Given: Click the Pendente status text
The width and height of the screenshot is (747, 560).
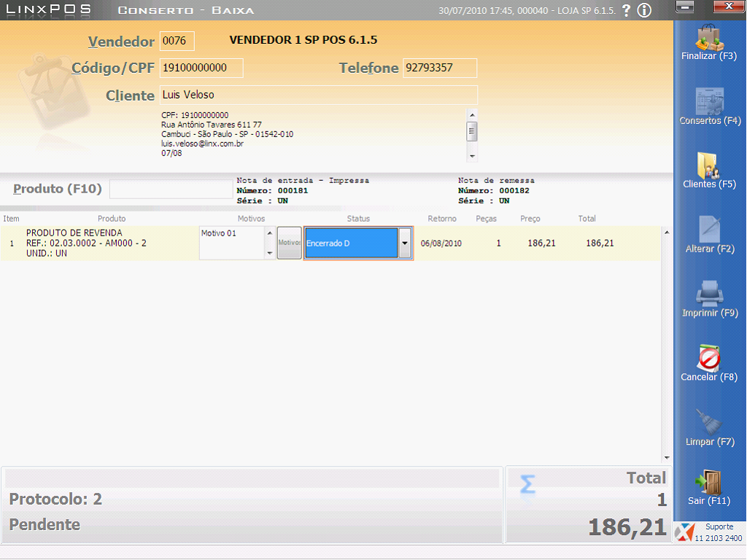Looking at the screenshot, I should (44, 525).
